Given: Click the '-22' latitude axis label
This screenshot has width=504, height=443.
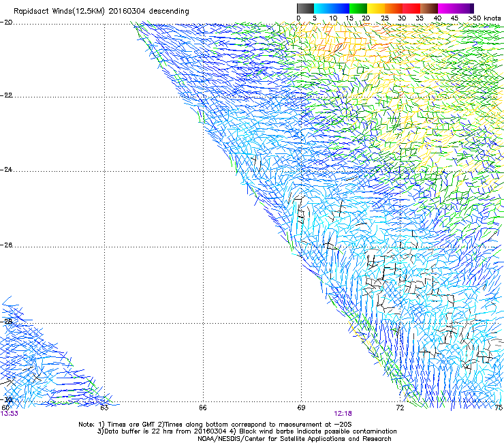Looking at the screenshot, I should (x=6, y=95).
